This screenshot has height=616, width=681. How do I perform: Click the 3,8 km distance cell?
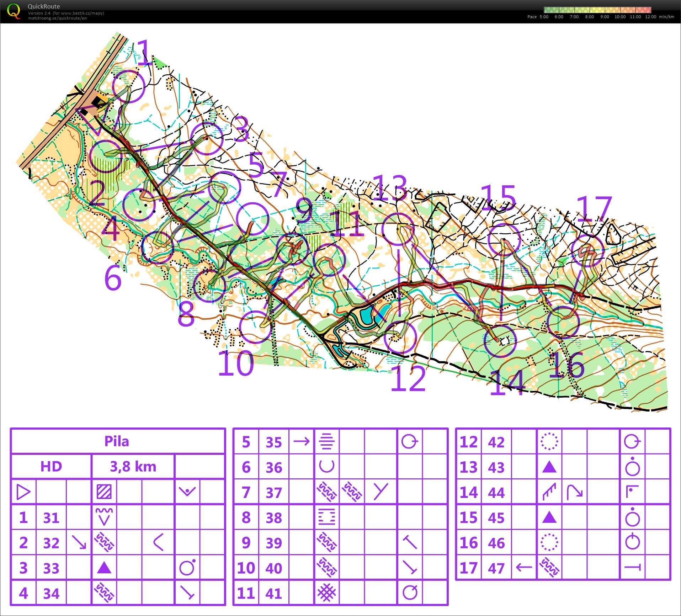[132, 467]
